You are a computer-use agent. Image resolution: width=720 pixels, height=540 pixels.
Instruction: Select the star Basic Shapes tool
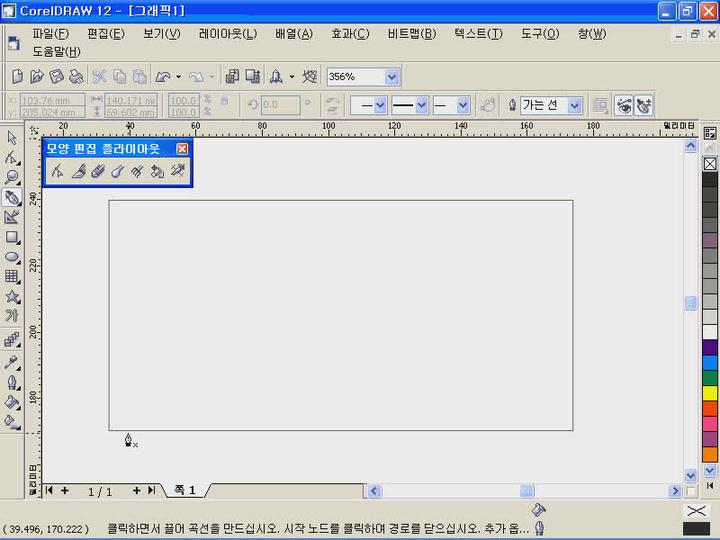[x=12, y=296]
